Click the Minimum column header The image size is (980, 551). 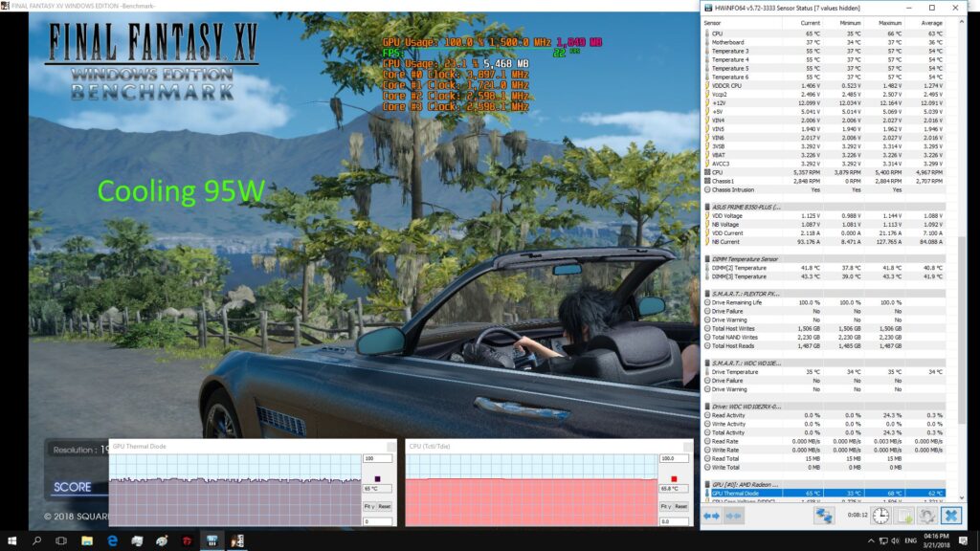[850, 23]
